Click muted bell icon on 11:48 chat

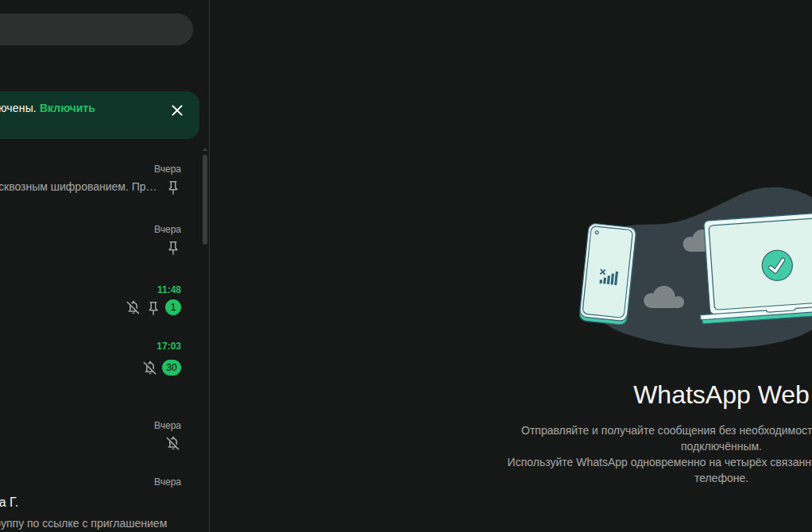133,307
